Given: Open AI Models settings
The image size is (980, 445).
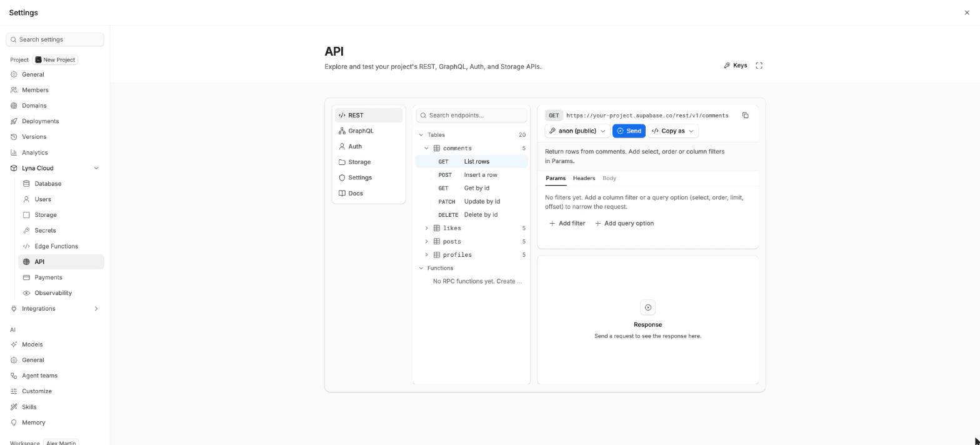Looking at the screenshot, I should tap(55, 344).
